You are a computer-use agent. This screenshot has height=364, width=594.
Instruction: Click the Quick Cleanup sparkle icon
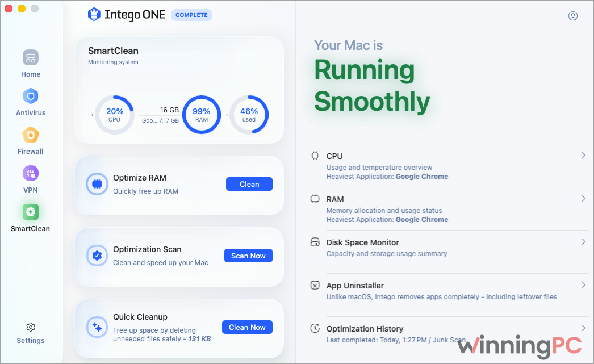(x=97, y=327)
